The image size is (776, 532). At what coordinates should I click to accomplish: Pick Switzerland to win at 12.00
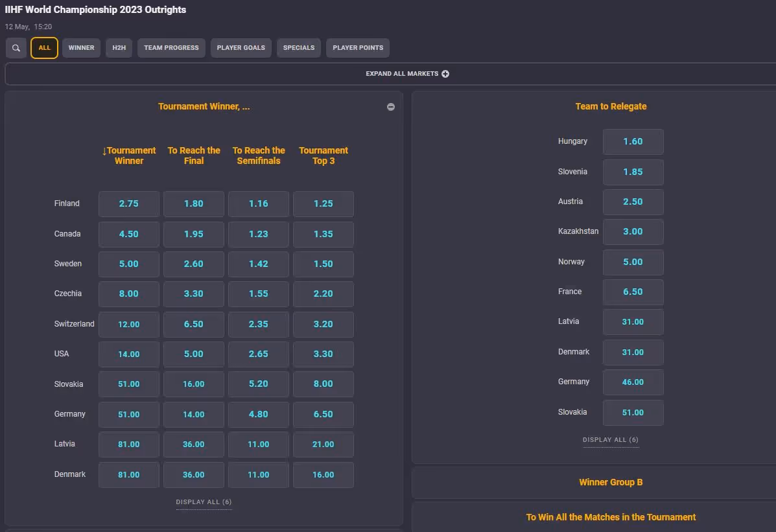128,324
